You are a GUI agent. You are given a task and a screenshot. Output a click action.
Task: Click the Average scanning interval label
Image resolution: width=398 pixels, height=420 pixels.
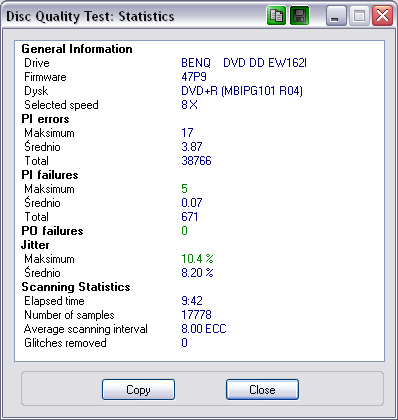coord(86,329)
